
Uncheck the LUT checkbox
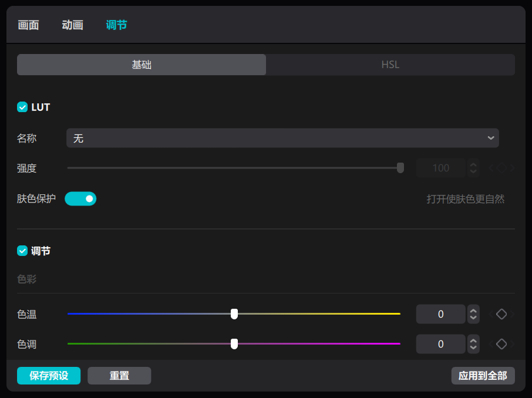point(22,107)
